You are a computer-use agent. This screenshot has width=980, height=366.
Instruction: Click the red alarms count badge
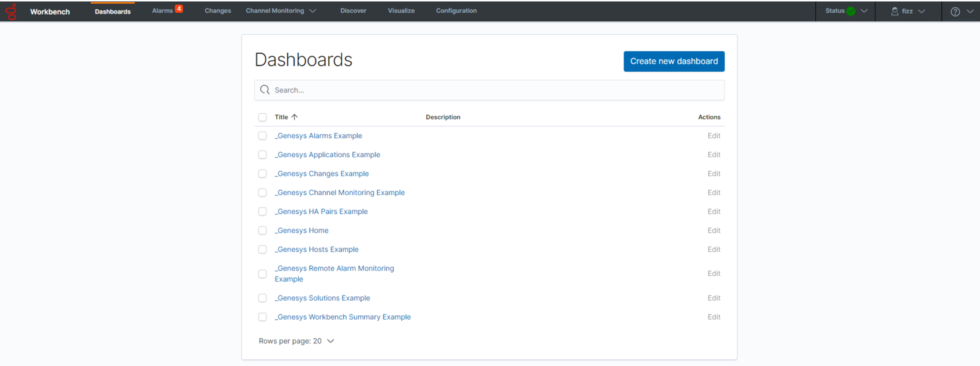pos(179,9)
